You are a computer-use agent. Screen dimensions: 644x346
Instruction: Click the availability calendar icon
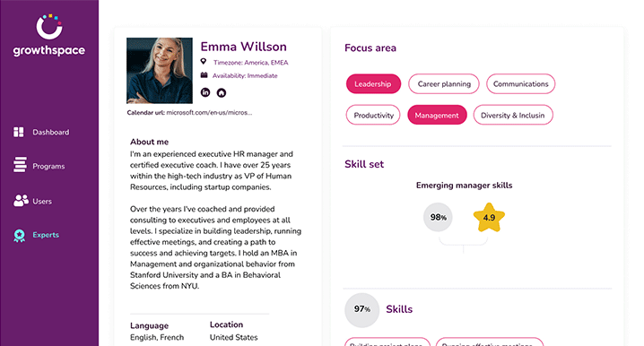coord(204,75)
